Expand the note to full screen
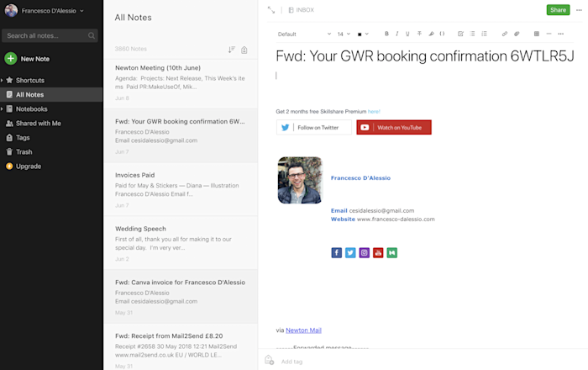The height and width of the screenshot is (370, 588). 271,10
